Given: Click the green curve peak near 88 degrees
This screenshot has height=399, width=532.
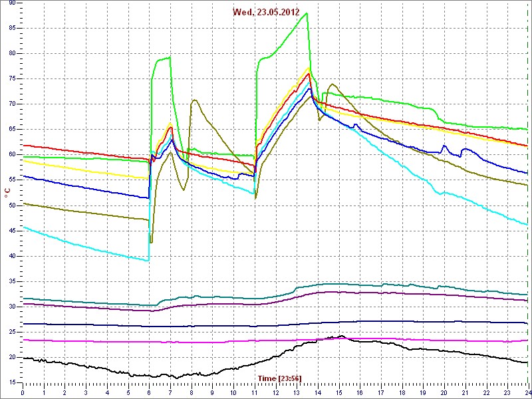Looking at the screenshot, I should pos(307,13).
